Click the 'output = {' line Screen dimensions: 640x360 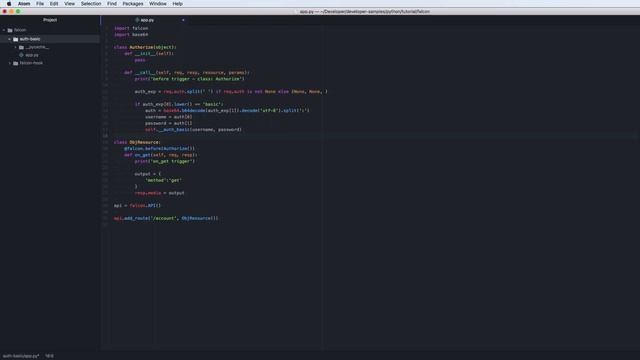148,174
